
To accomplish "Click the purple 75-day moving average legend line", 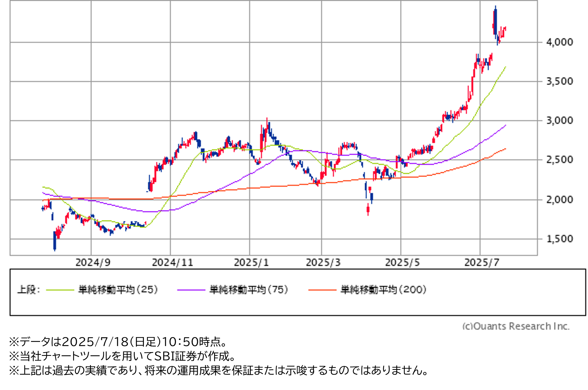I will point(191,290).
